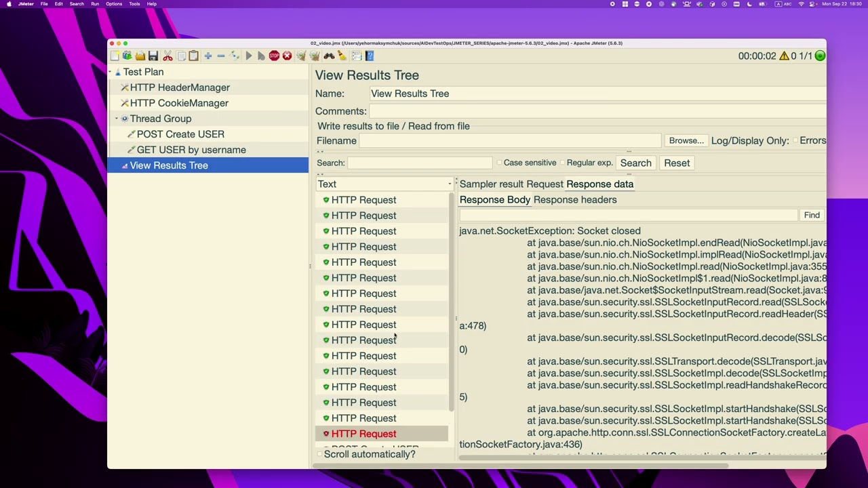Switch to the Request tab
Viewport: 868px width, 488px height.
tap(545, 184)
